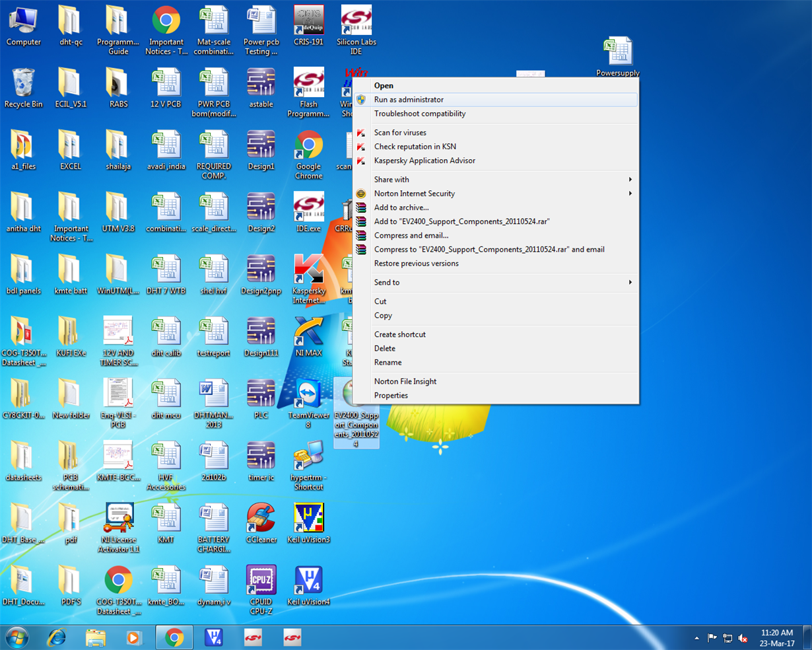Choose Troubleshoot compatibility menu entry
812x650 pixels.
(496, 114)
